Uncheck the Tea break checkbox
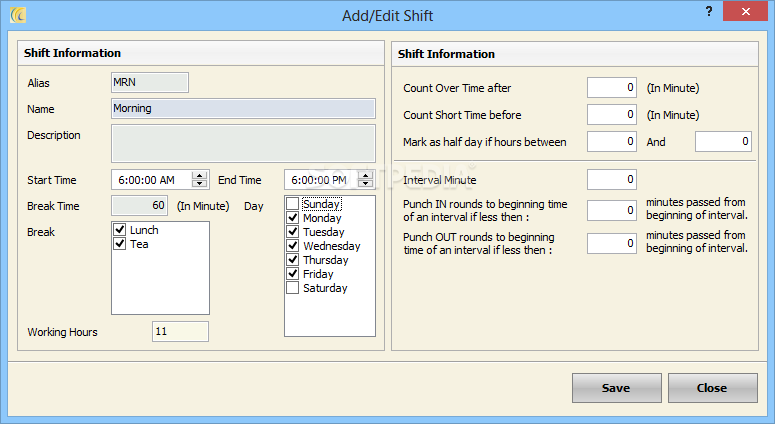Viewport: 775px width, 424px height. coord(120,244)
